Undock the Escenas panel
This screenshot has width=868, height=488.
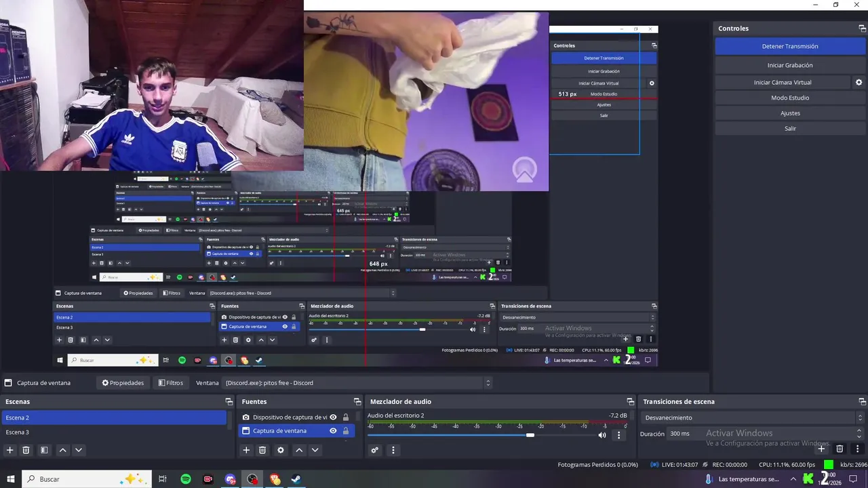[x=229, y=402]
